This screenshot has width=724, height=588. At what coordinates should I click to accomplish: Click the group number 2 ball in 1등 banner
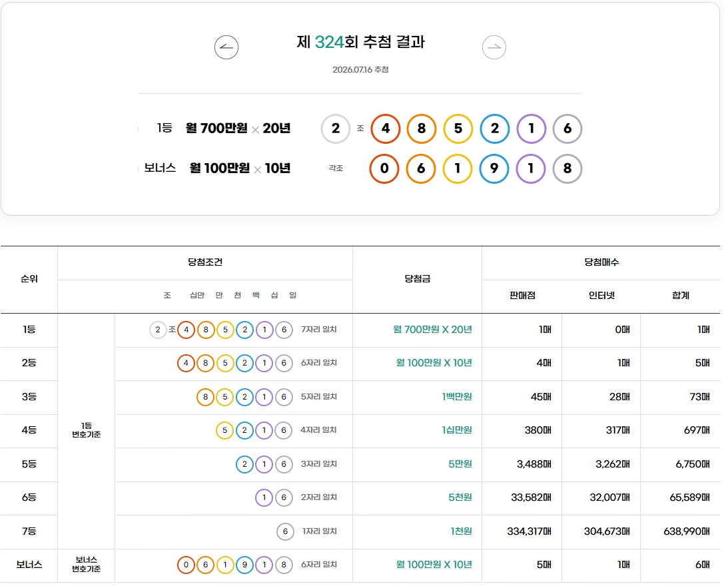336,129
